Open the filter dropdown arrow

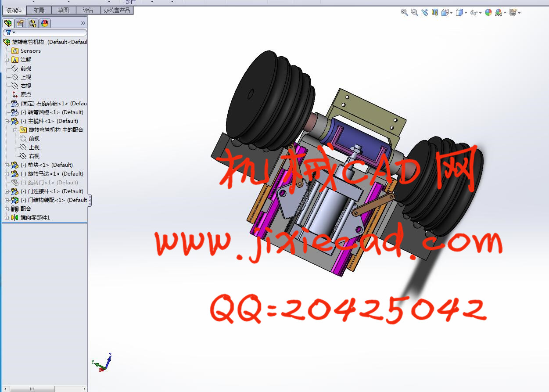point(14,32)
